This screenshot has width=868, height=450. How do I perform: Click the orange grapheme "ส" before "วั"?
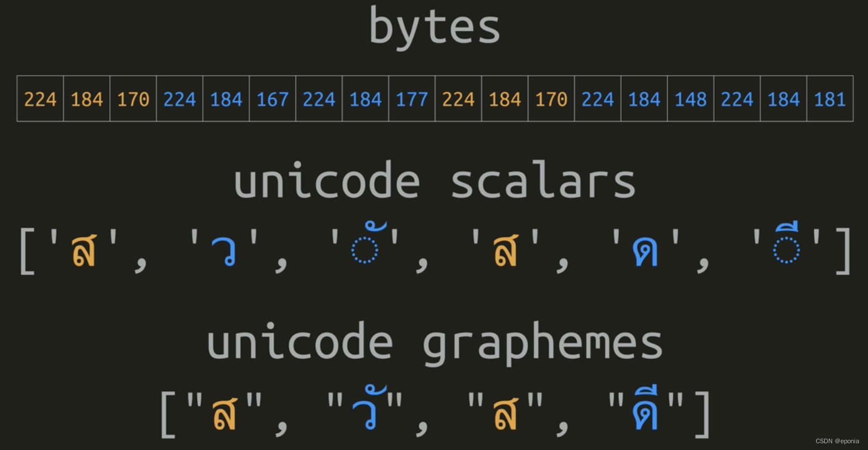tap(224, 415)
